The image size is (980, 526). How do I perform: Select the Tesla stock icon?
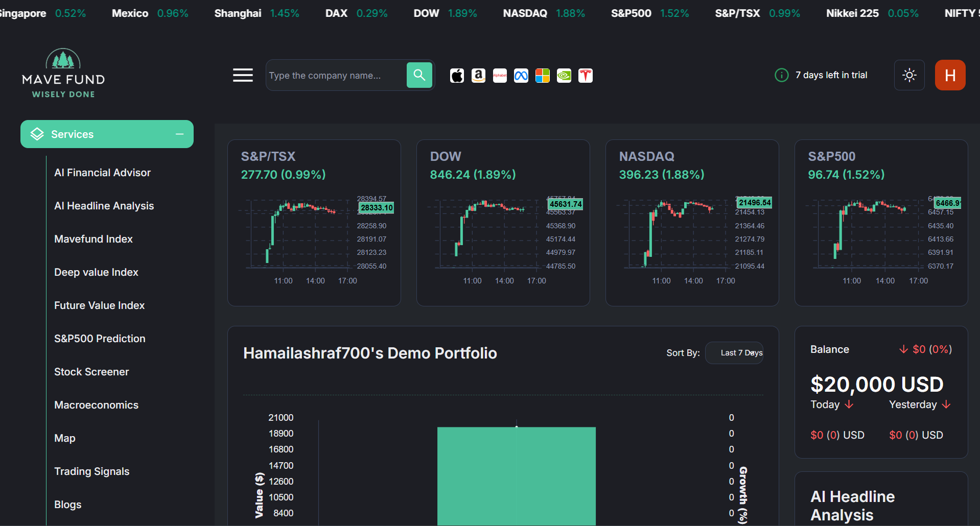585,75
